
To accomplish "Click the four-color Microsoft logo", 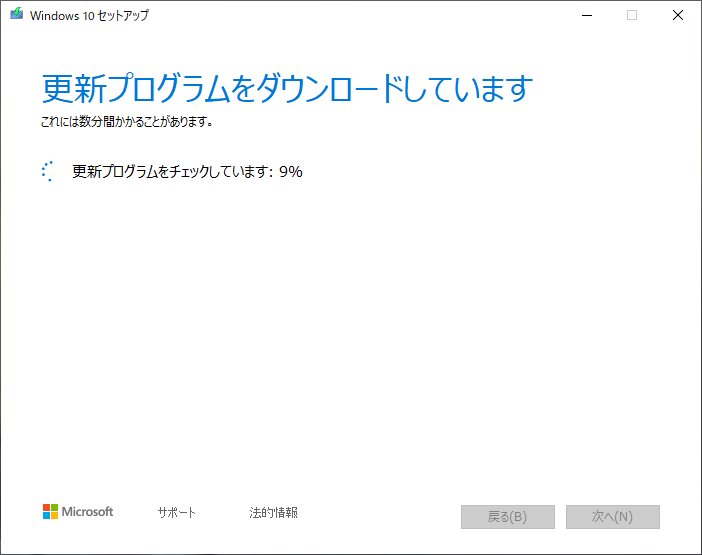I will [50, 512].
